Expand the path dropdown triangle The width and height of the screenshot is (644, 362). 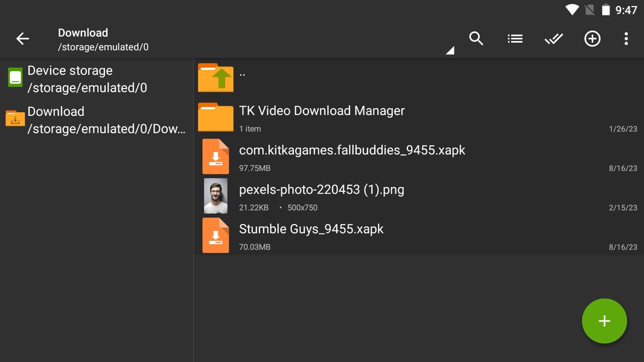tap(450, 51)
